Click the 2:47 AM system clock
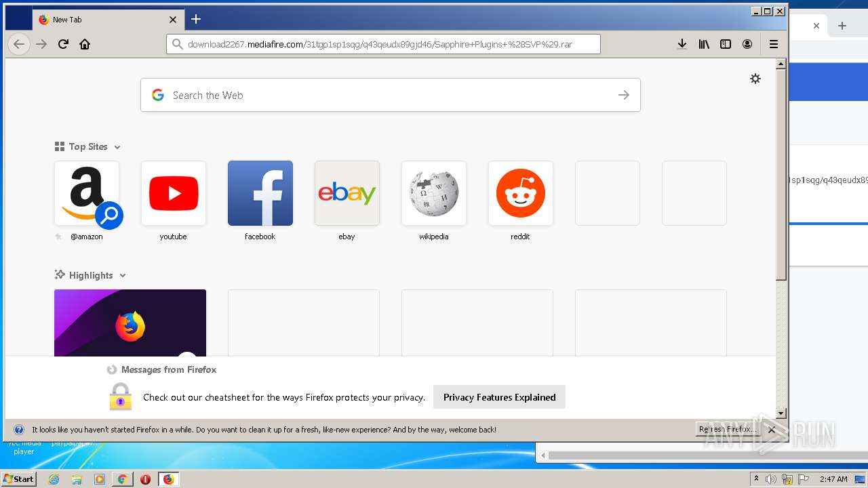Viewport: 868px width, 488px height. tap(833, 479)
